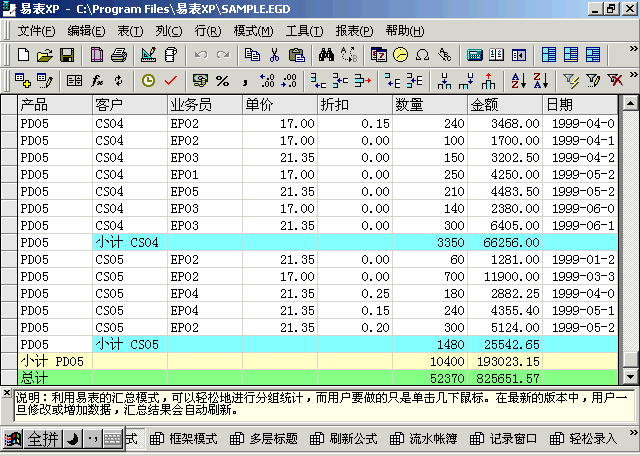640x456 pixels.
Task: Open the design ruler-and-pencil icon
Action: pyautogui.click(x=148, y=55)
